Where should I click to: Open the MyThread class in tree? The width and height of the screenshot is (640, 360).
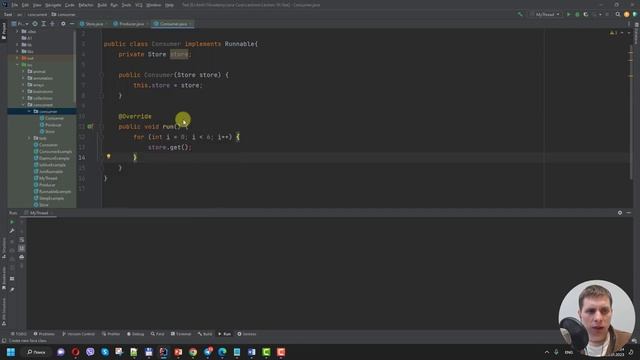pyautogui.click(x=46, y=178)
